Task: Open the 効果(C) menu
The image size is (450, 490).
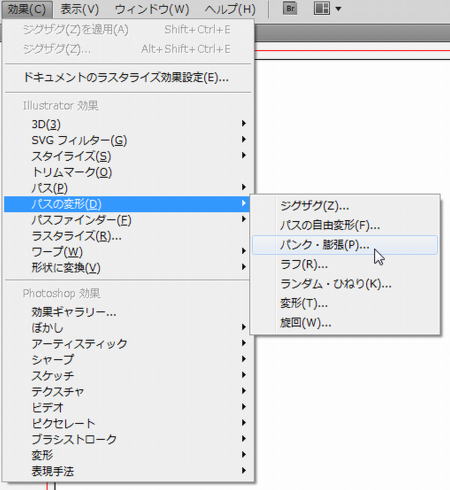Action: point(27,9)
